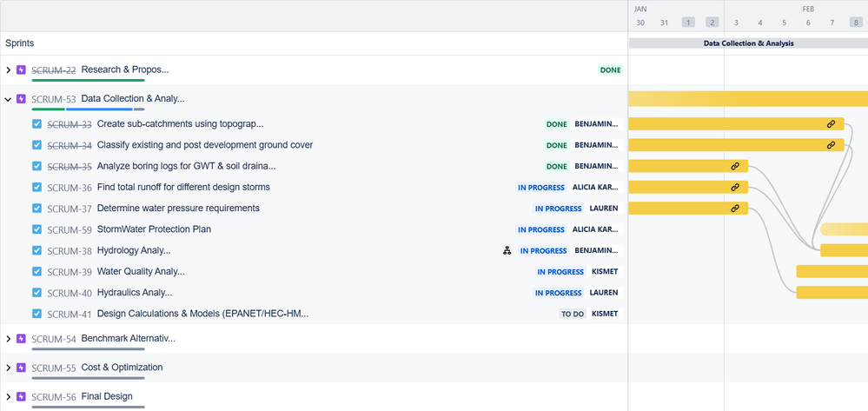Image resolution: width=868 pixels, height=411 pixels.
Task: Open the IN PROGRESS status of SCRUM-39
Action: (x=560, y=272)
